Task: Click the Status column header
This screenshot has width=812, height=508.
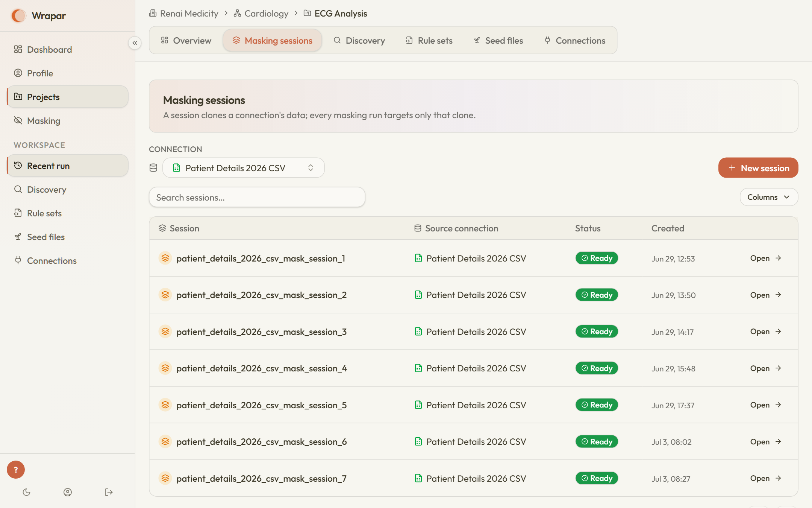Action: pyautogui.click(x=588, y=228)
